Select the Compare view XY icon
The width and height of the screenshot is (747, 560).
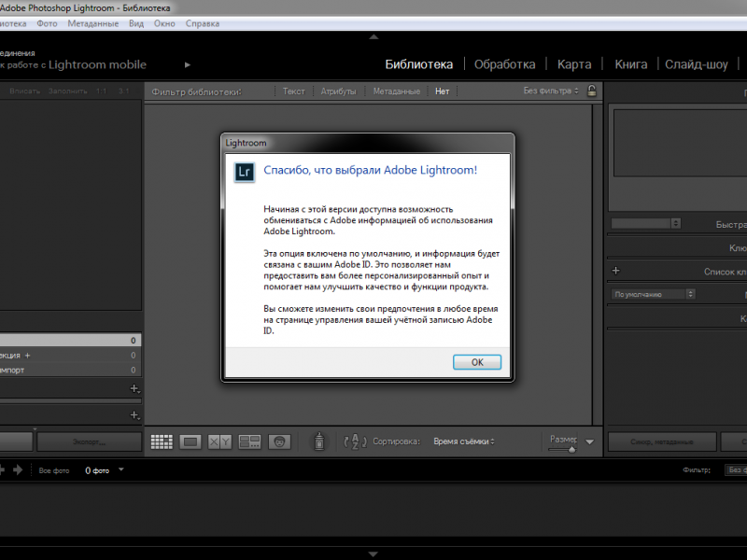point(219,441)
